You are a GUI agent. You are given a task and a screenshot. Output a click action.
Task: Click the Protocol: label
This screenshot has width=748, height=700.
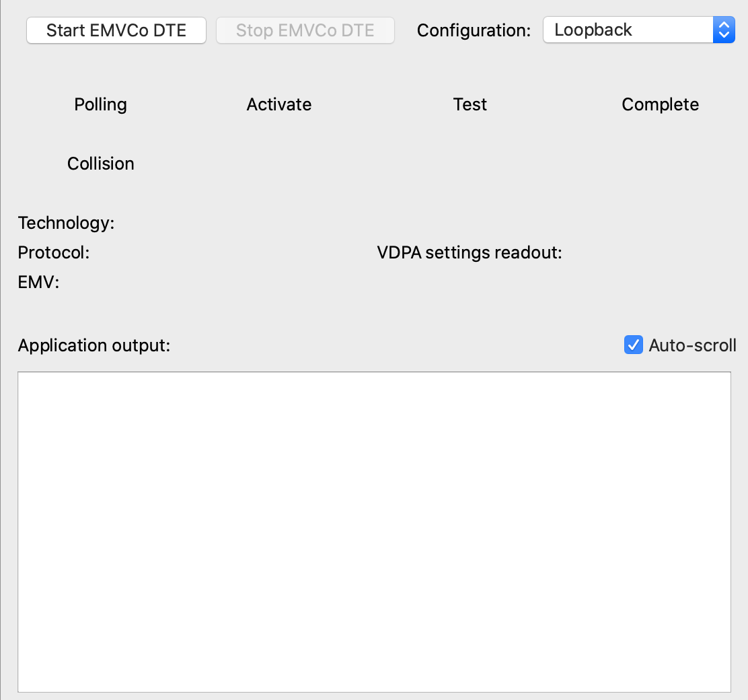point(54,252)
